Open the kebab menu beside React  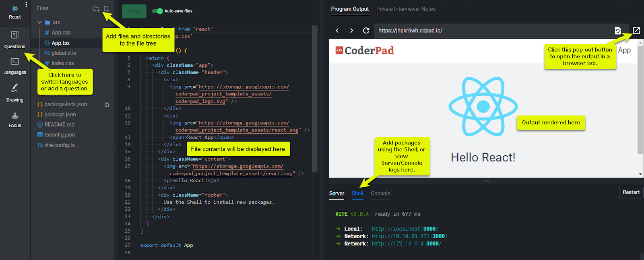tap(26, 4)
